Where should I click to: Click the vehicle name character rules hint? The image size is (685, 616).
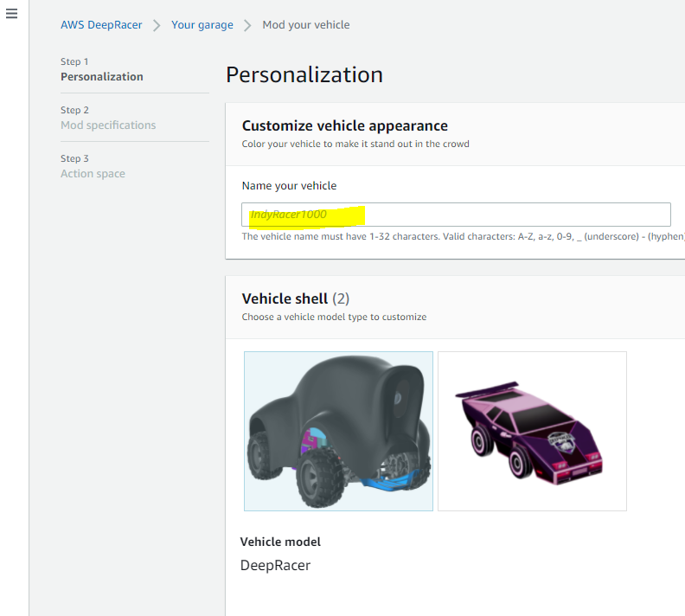[x=463, y=236]
